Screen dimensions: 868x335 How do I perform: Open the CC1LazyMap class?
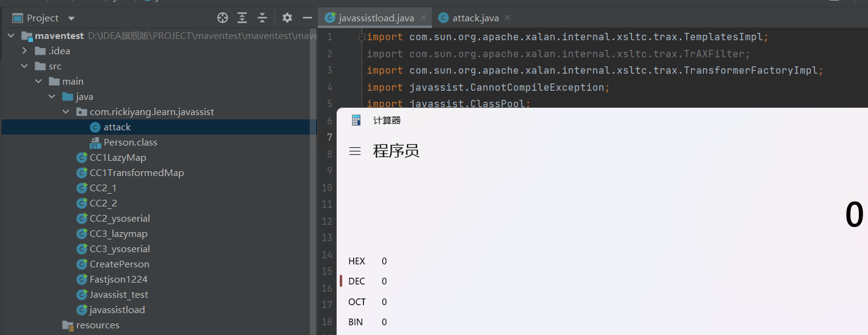[118, 158]
